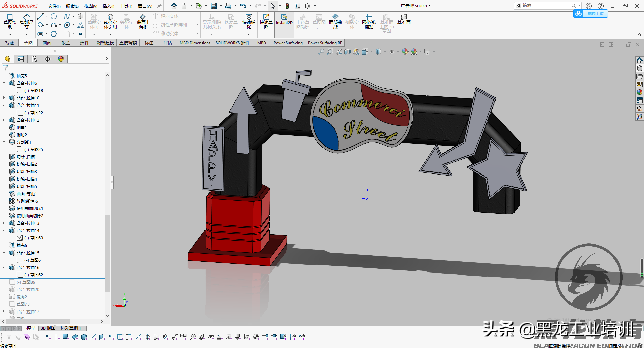
Task: Switch to the 运动算例1 tab
Action: coord(71,328)
